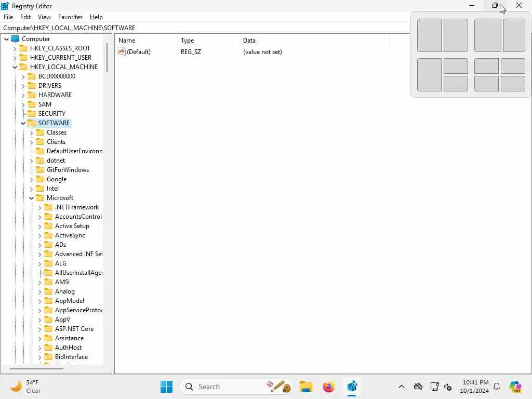Select the Clients folder icon

point(40,141)
